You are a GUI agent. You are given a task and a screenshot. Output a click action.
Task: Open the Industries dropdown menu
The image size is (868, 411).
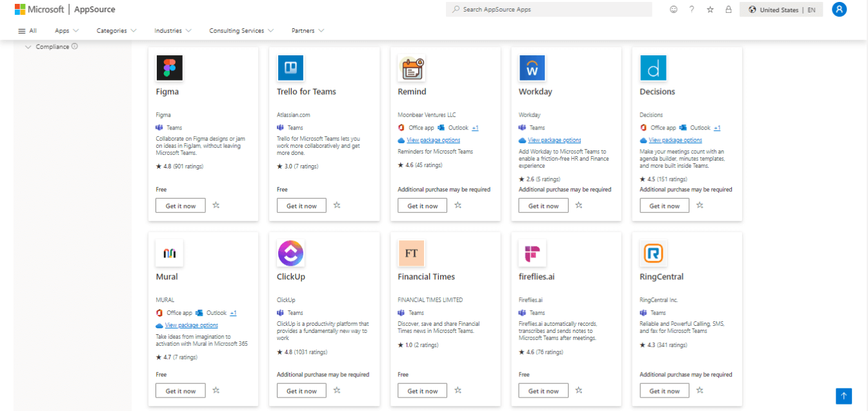click(x=172, y=30)
